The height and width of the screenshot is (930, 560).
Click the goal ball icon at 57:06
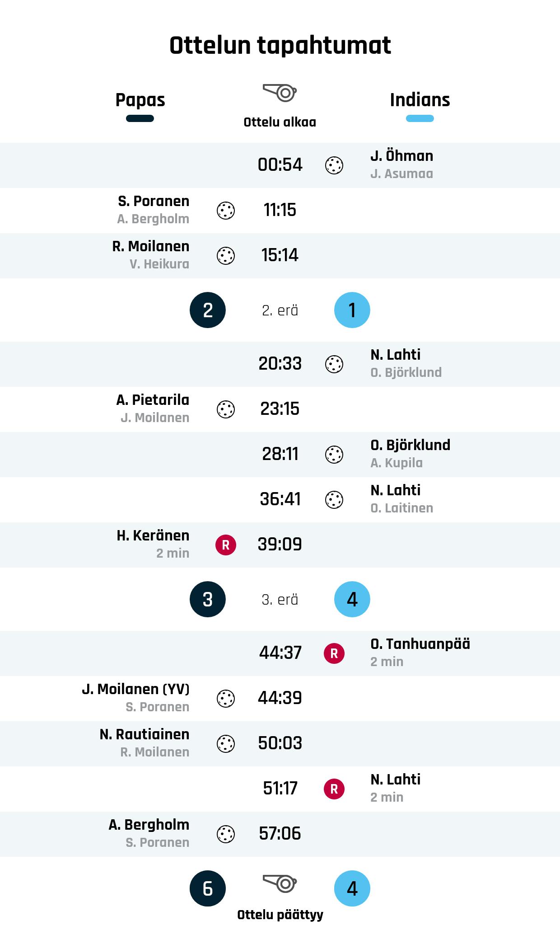[x=226, y=834]
